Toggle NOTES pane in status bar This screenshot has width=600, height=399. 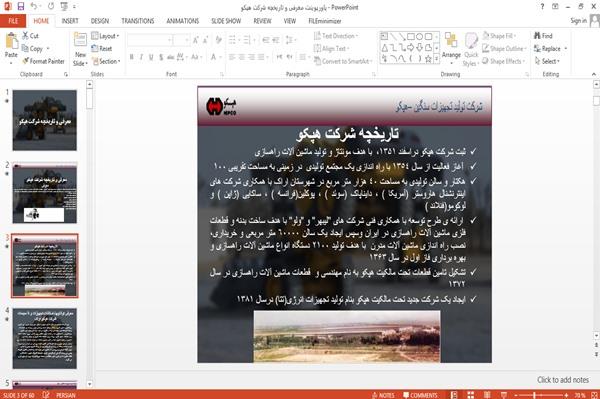[383, 395]
